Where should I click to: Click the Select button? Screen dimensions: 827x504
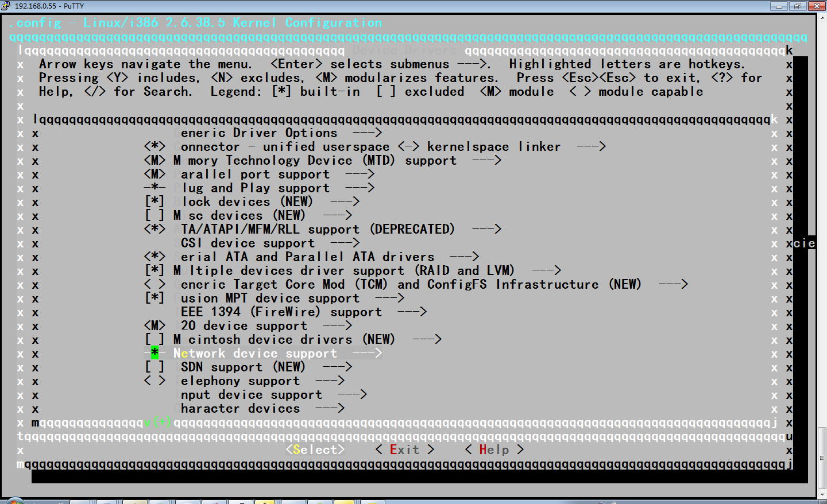[x=315, y=450]
